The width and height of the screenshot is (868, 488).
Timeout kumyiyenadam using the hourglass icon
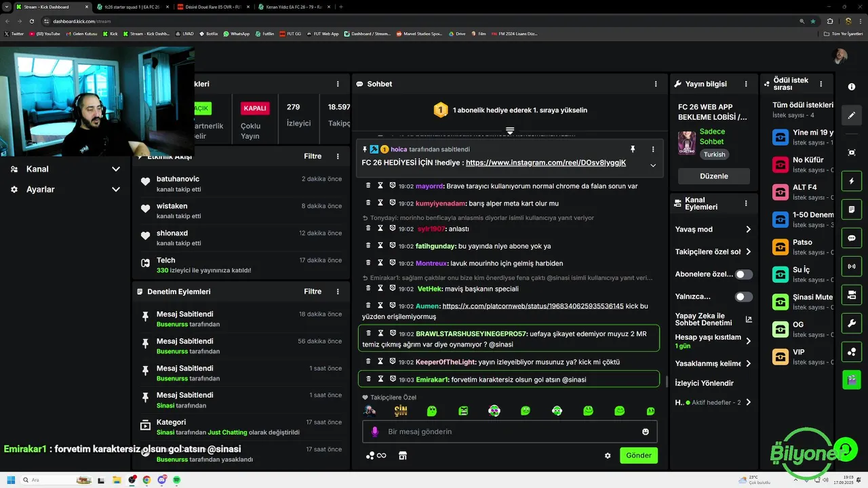[x=380, y=203]
